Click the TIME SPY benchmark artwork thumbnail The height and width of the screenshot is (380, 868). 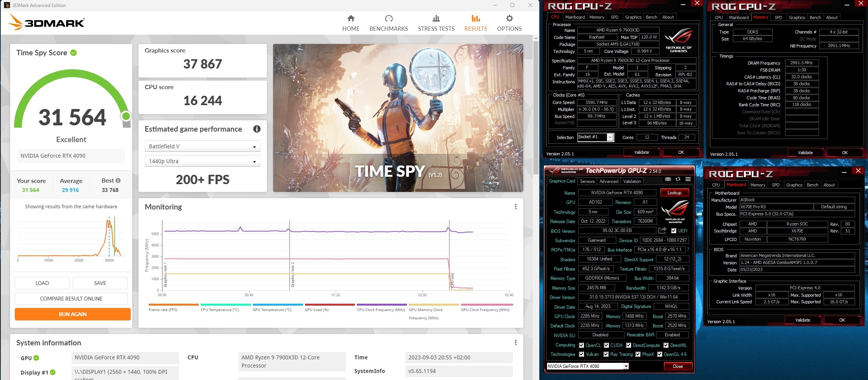tap(398, 118)
